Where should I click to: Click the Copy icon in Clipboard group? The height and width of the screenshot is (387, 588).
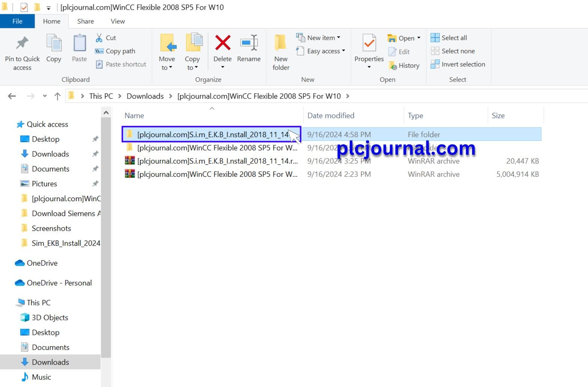coord(54,43)
